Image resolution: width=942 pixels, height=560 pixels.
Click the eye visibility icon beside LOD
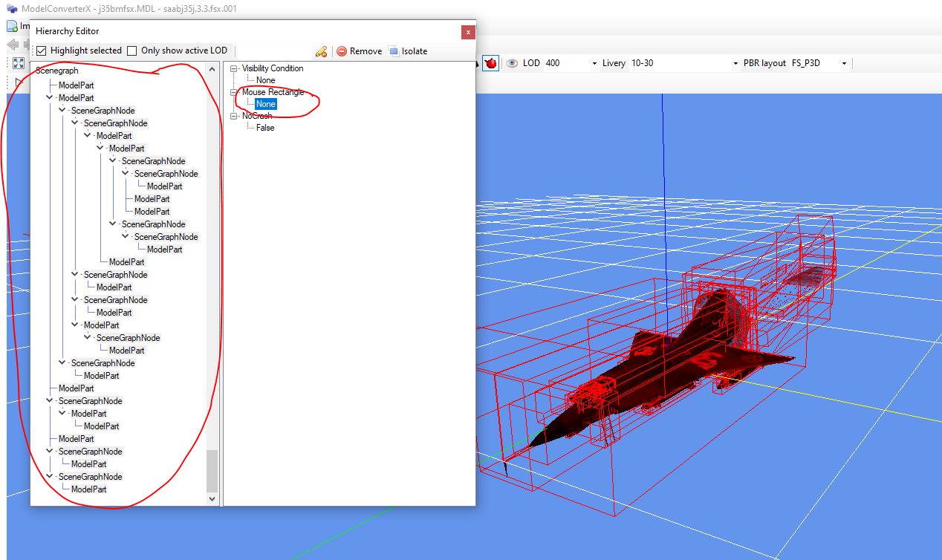(x=512, y=63)
